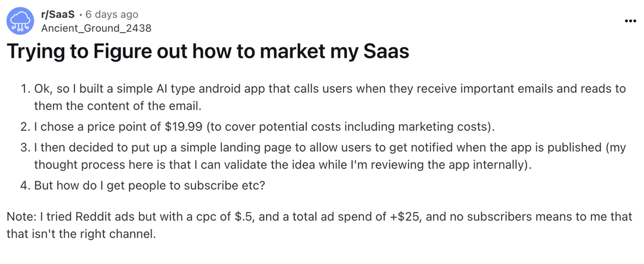Click the list number "4." marker
The height and width of the screenshot is (264, 644).
26,185
